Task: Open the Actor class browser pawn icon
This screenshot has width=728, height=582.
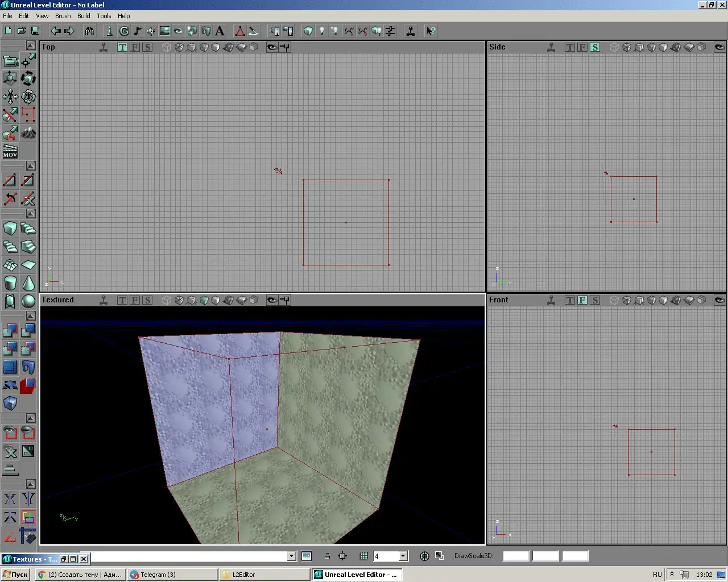Action: coord(110,31)
